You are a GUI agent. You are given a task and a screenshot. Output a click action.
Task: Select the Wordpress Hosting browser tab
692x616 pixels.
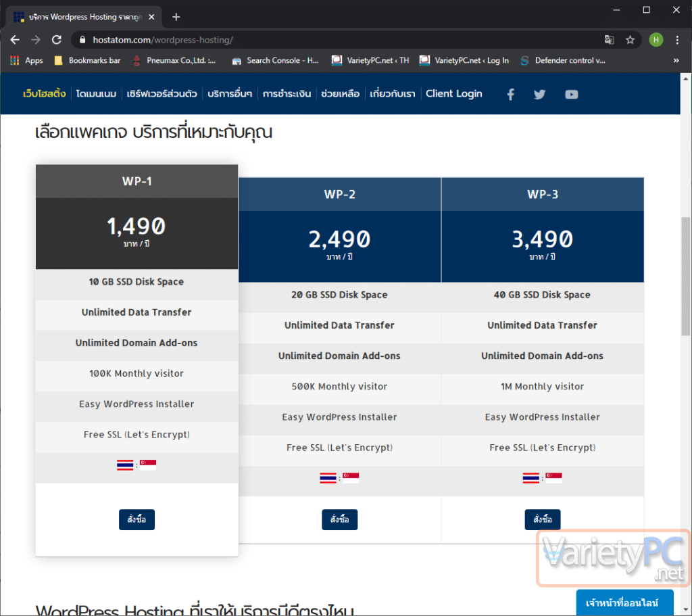coord(84,17)
